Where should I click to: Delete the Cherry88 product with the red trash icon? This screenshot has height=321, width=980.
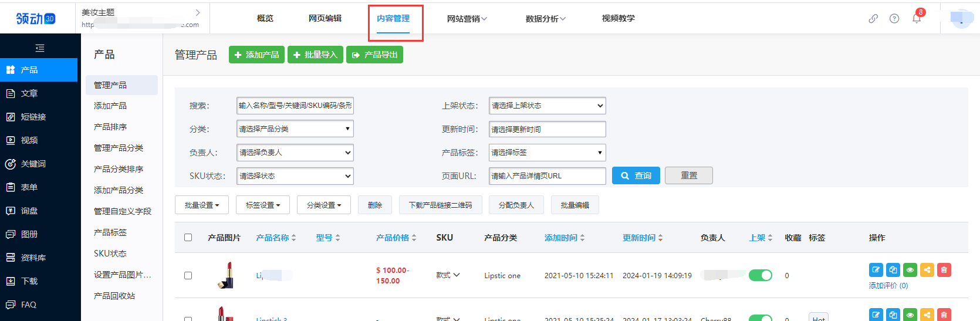tap(944, 315)
